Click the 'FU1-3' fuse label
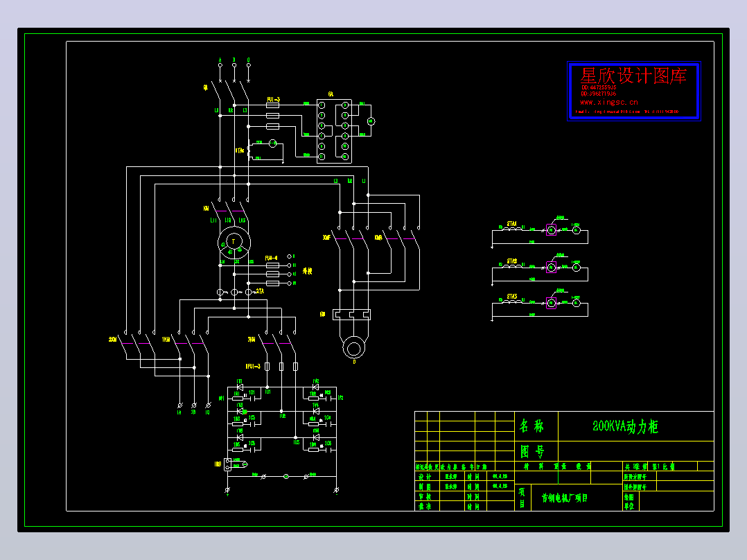The image size is (747, 560). tap(273, 100)
